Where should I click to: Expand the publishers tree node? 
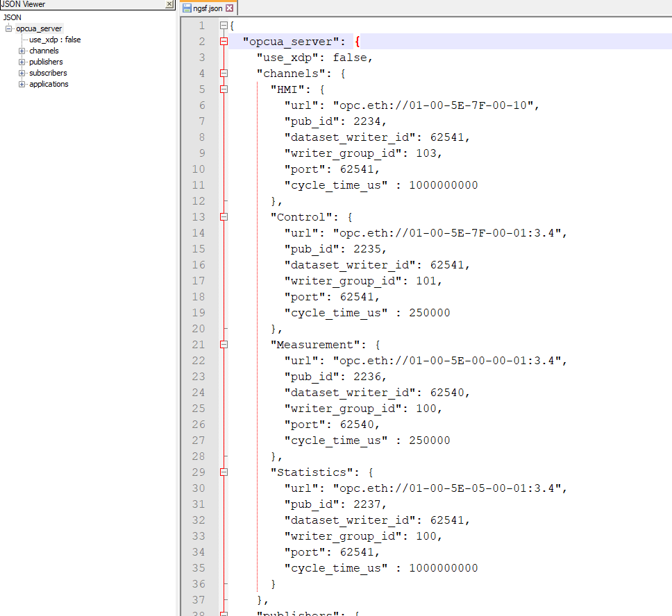pyautogui.click(x=22, y=62)
